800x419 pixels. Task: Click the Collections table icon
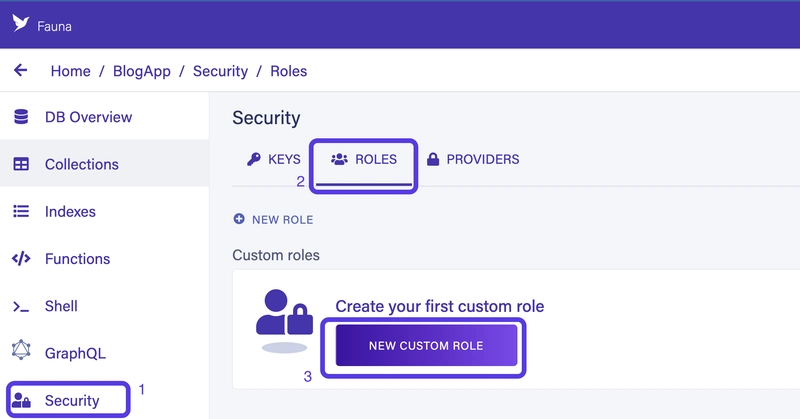pyautogui.click(x=21, y=164)
